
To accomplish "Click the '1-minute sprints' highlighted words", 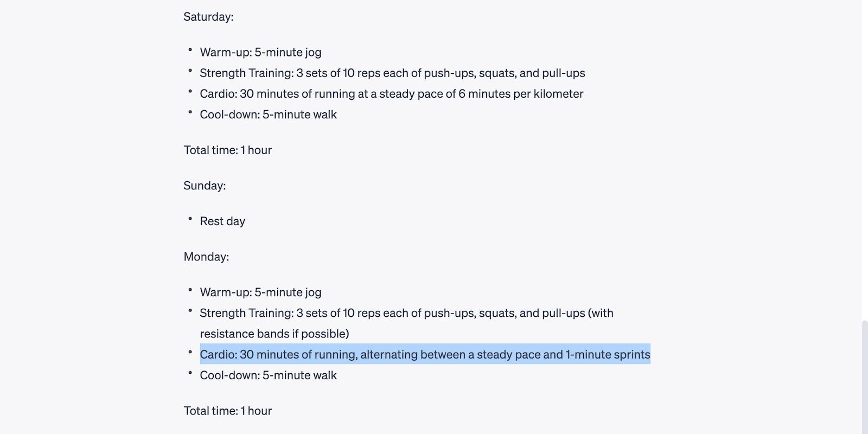I will click(x=608, y=355).
